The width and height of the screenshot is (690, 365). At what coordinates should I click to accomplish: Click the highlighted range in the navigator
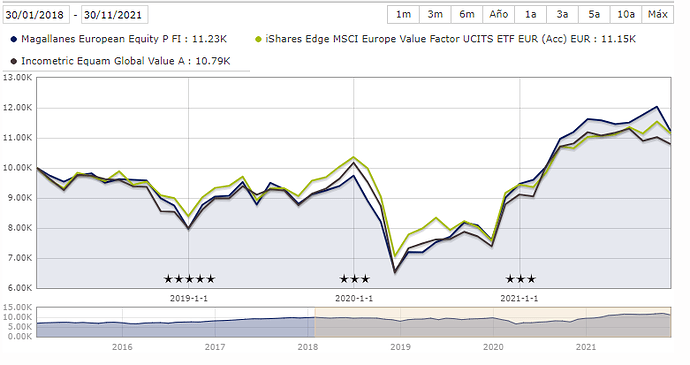[493, 322]
